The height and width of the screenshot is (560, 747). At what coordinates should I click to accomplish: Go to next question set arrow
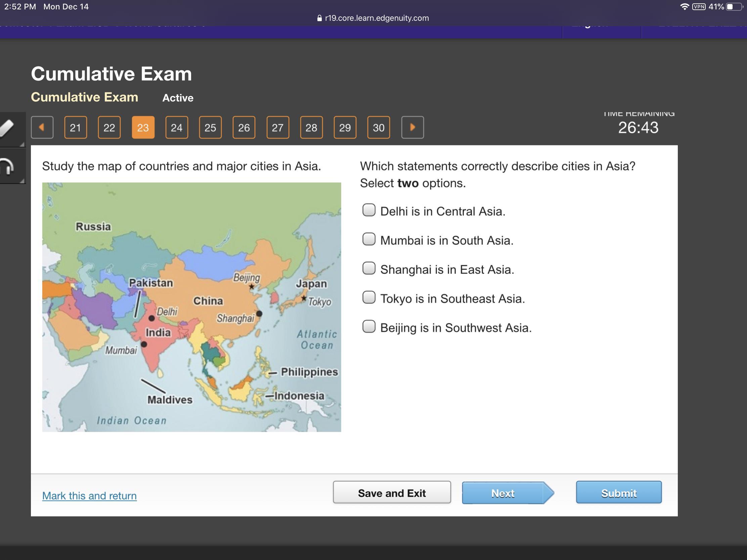412,127
